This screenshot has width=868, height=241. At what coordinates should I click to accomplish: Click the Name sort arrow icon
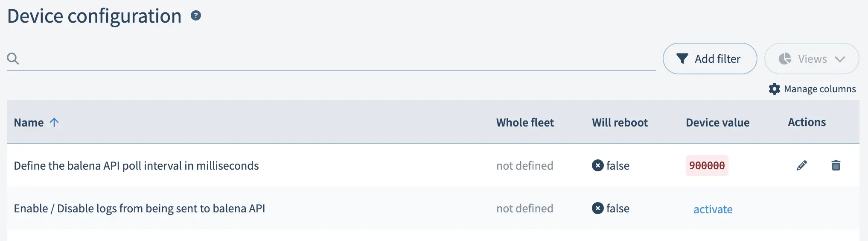click(54, 122)
